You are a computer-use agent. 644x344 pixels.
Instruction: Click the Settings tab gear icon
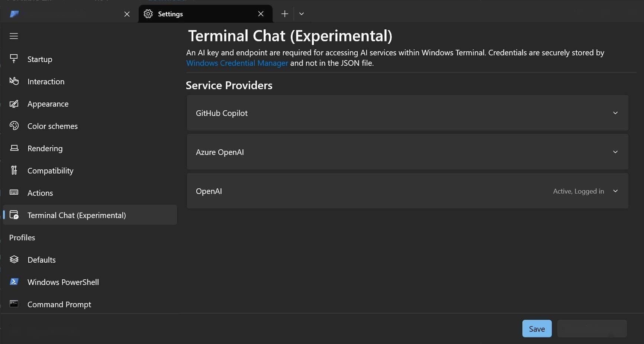coord(148,14)
